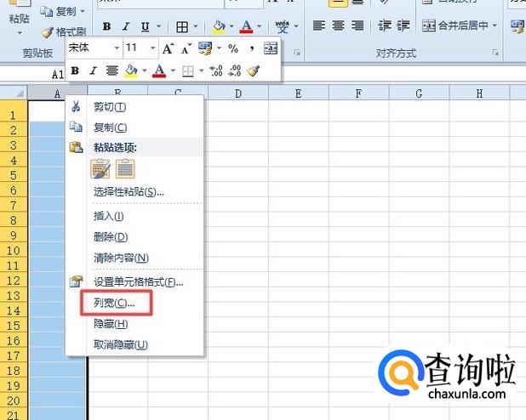Viewport: 526px width, 420px height.
Task: Choose 取消隐藏(U) from context menu
Action: (135, 345)
